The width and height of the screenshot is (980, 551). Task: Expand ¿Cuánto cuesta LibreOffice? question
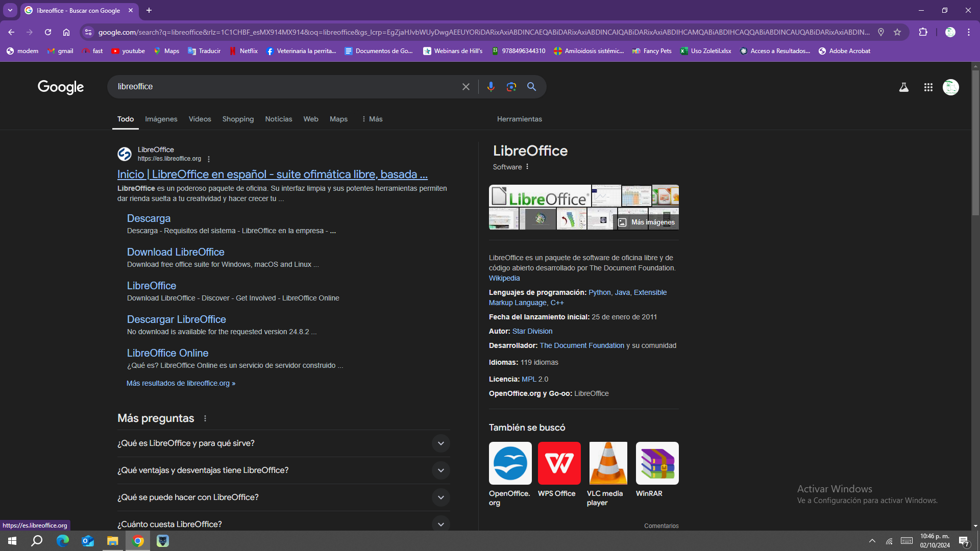pos(283,523)
